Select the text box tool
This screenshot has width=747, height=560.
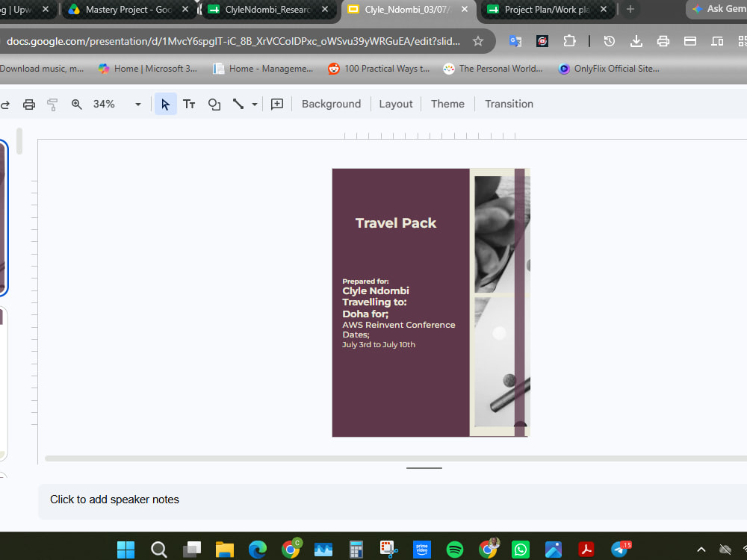pyautogui.click(x=189, y=105)
